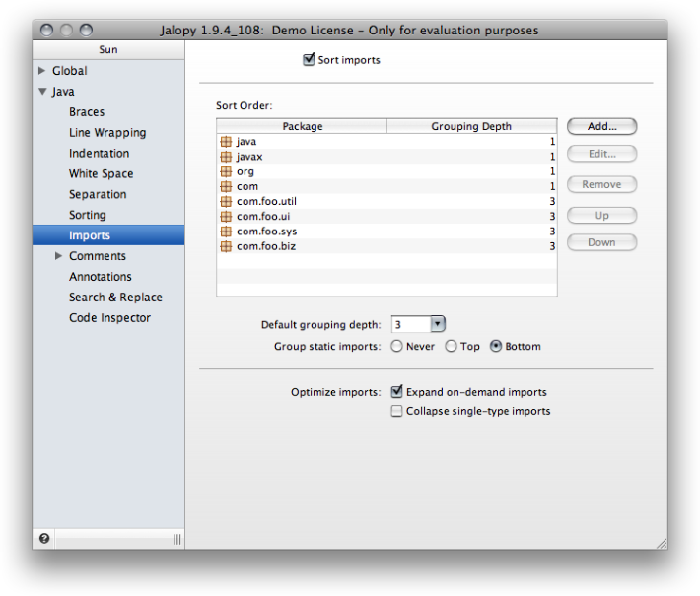The height and width of the screenshot is (596, 700).
Task: Click the package icon next to javax
Action: pos(226,157)
